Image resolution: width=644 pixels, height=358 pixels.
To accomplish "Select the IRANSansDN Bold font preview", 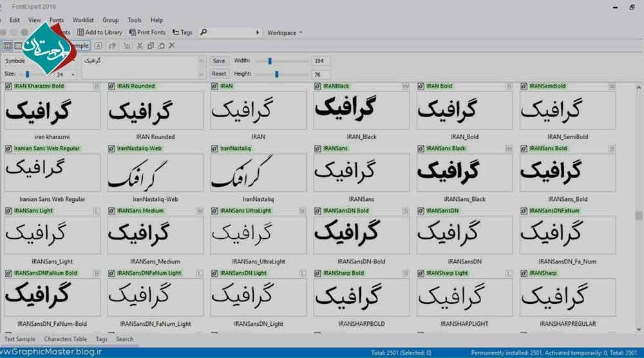I will (361, 235).
